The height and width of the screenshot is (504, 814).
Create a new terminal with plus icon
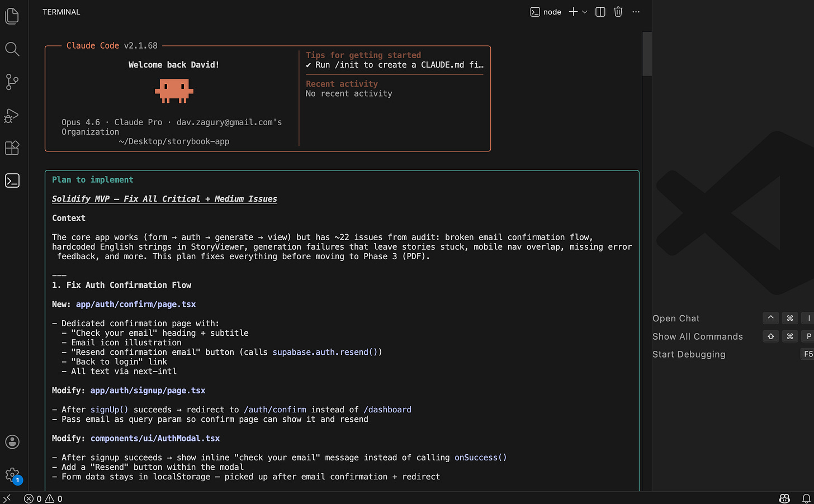pyautogui.click(x=573, y=12)
